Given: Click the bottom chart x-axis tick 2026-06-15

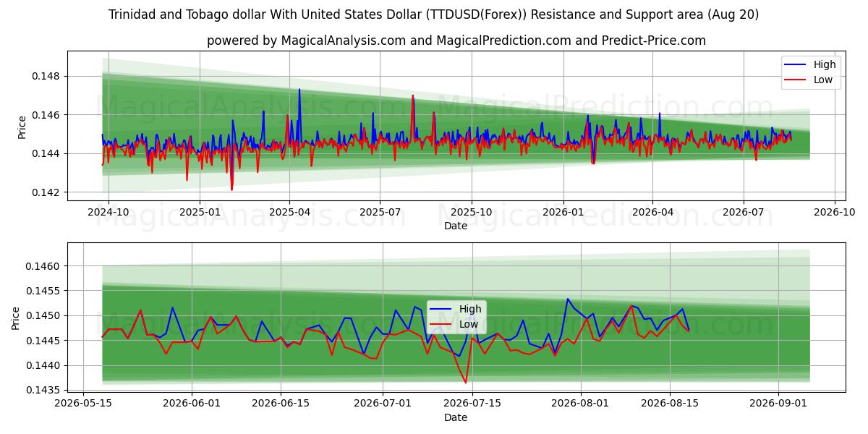Looking at the screenshot, I should [281, 404].
